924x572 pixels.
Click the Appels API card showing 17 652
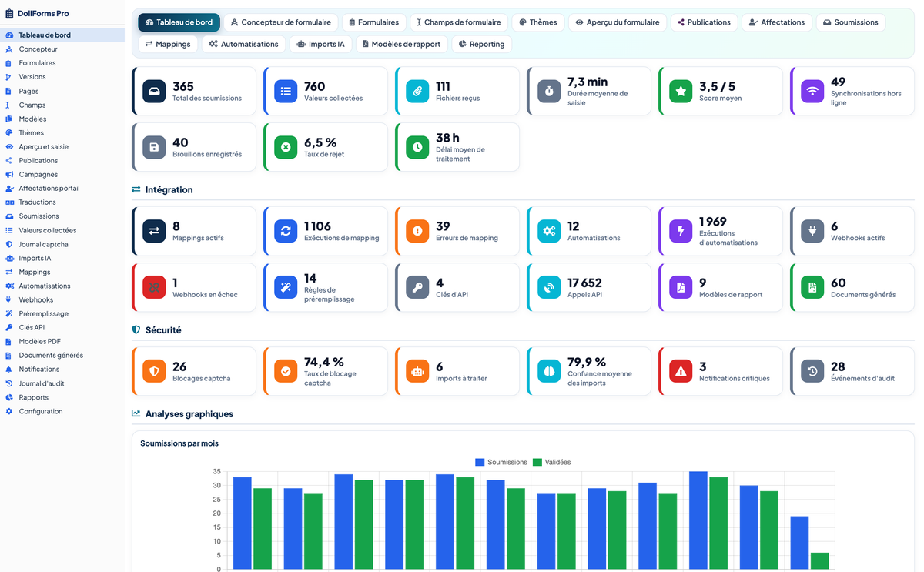coord(589,287)
